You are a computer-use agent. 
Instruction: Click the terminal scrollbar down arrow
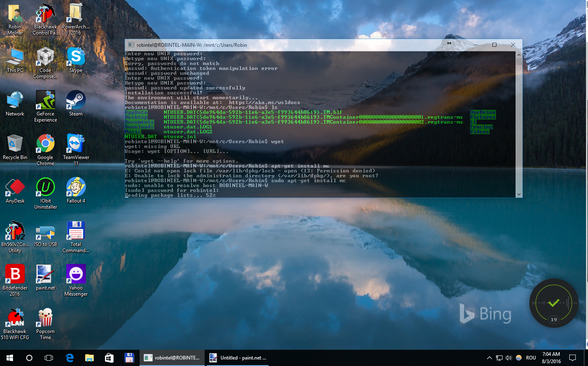tap(519, 194)
